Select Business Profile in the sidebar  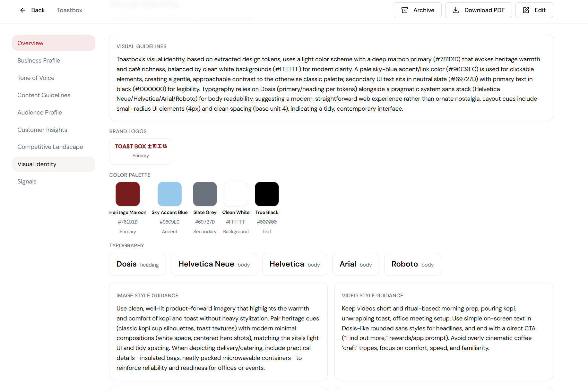[x=39, y=60]
